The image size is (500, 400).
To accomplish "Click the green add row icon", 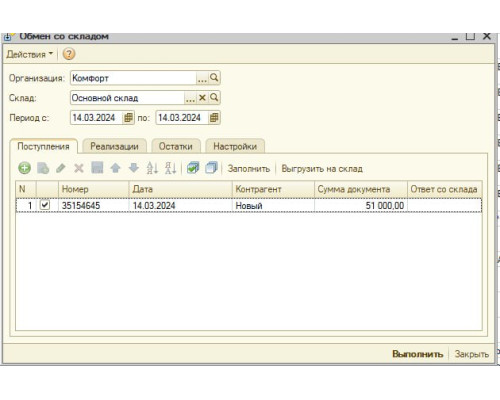I will pyautogui.click(x=24, y=168).
